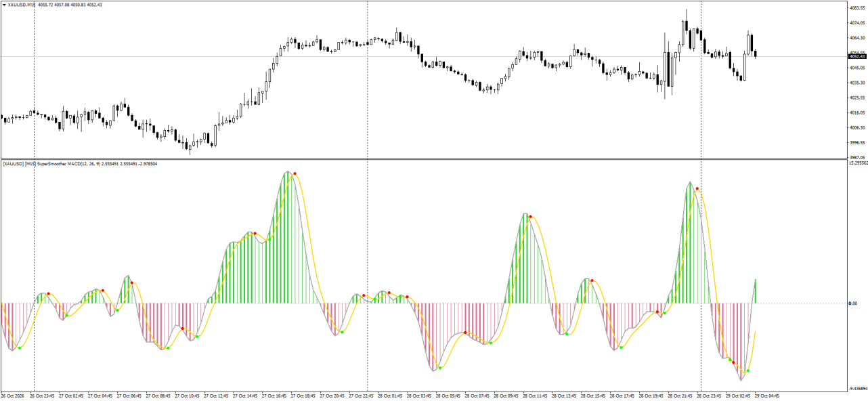
Task: Click the red signal dot at the 28 Oct 11:45 peak
Action: (530, 217)
